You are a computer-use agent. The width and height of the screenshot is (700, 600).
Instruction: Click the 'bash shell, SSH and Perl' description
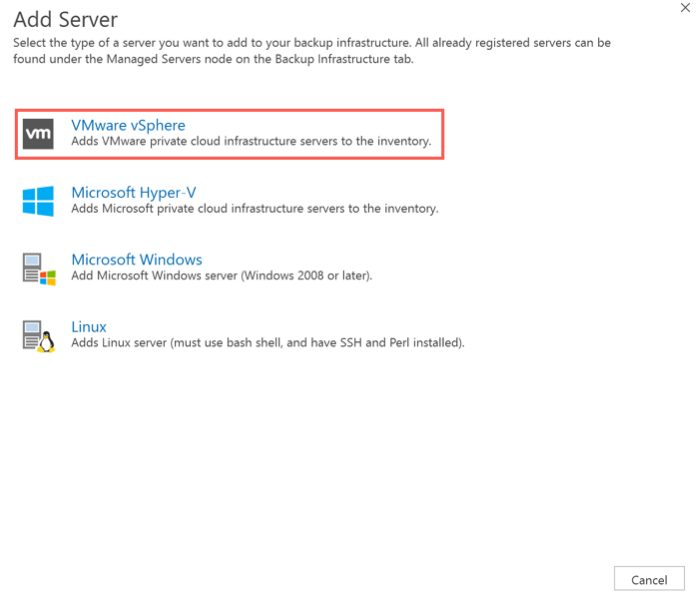pos(268,343)
